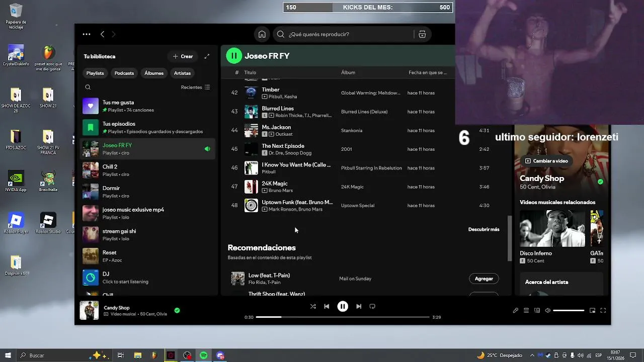Screen dimensions: 644x362
Task: Click Descubrir más
Action: [x=484, y=229]
